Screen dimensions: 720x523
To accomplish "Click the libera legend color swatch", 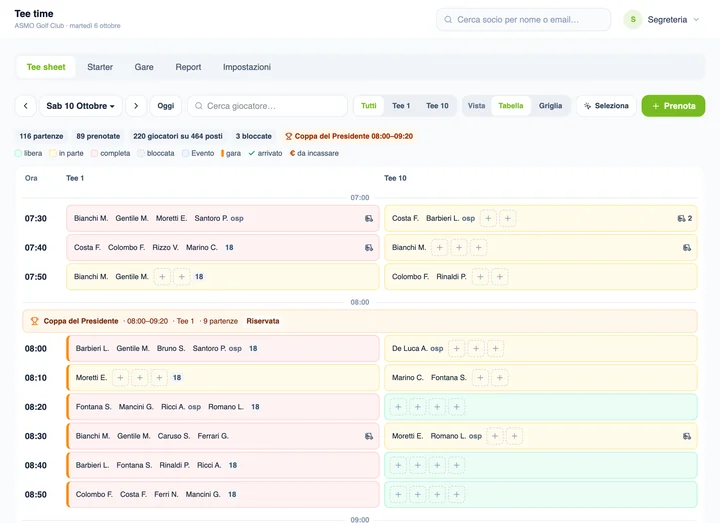I will point(18,153).
